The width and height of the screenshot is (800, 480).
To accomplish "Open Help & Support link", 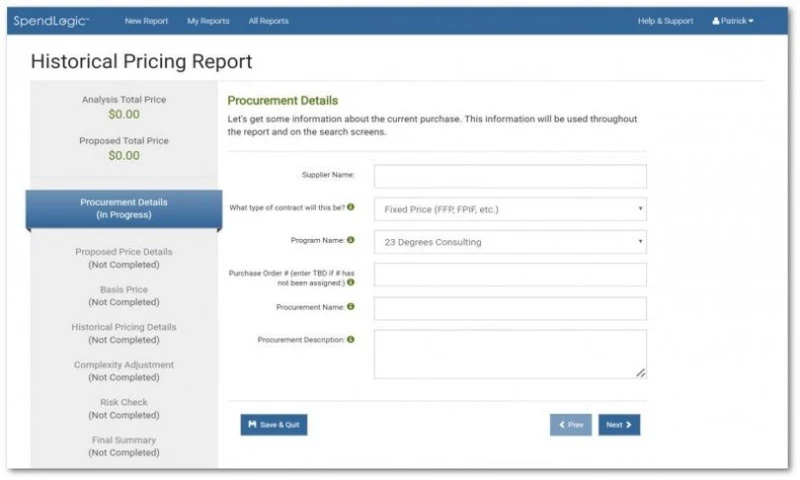I will (x=665, y=21).
